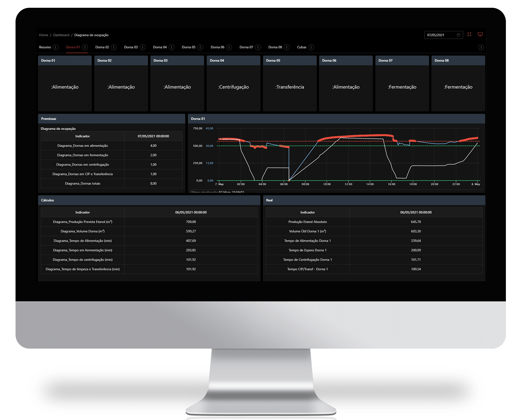Open the options menu next to Dorna 03 tab
Image resolution: width=525 pixels, height=420 pixels.
pyautogui.click(x=143, y=47)
